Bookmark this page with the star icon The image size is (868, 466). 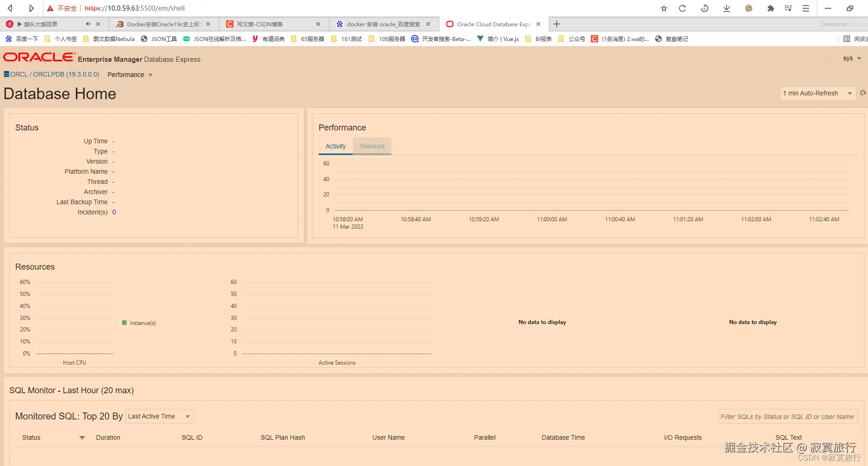click(x=664, y=8)
